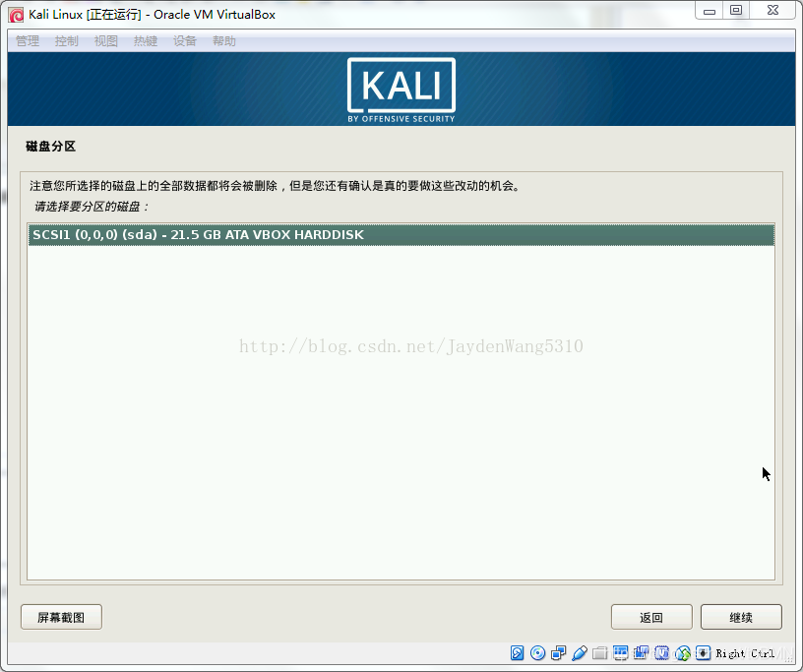Close the VirtualBox window
This screenshot has width=803, height=672.
(772, 11)
